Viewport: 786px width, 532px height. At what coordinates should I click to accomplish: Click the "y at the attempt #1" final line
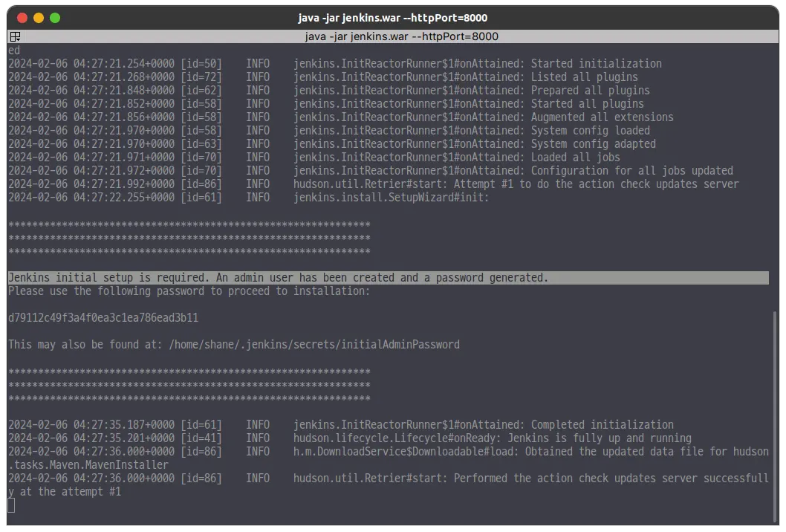65,492
